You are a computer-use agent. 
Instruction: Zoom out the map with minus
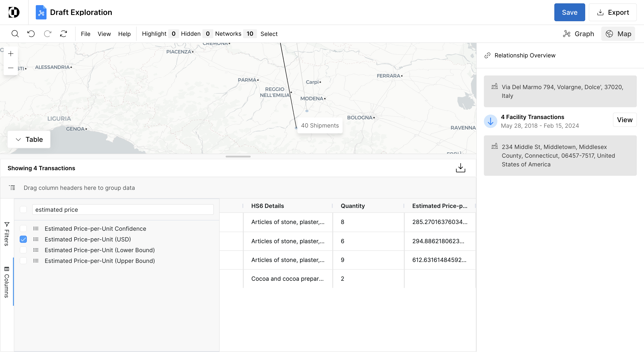(x=11, y=68)
